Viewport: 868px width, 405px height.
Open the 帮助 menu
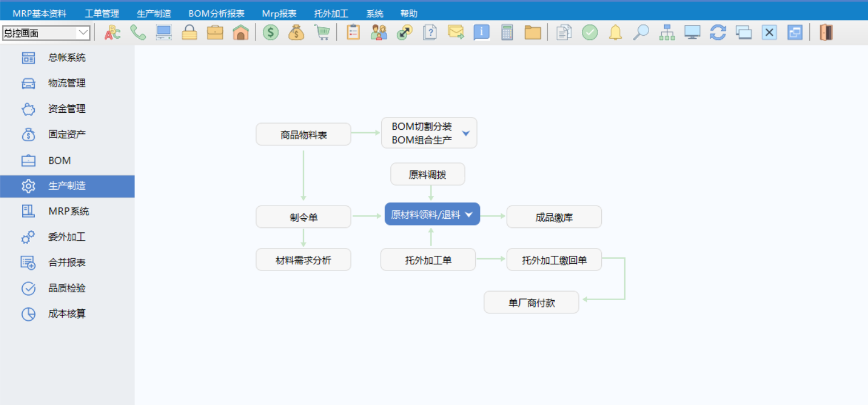tap(409, 14)
